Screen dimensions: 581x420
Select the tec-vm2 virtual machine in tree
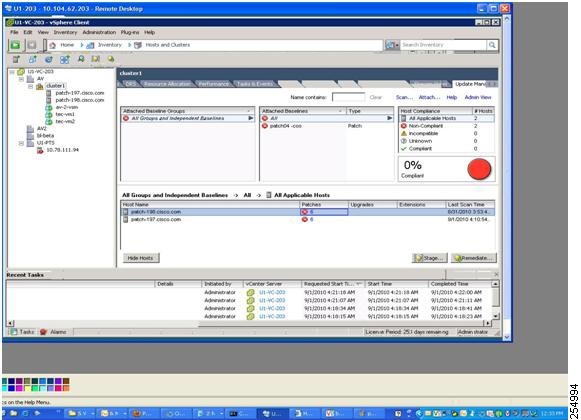pos(65,122)
